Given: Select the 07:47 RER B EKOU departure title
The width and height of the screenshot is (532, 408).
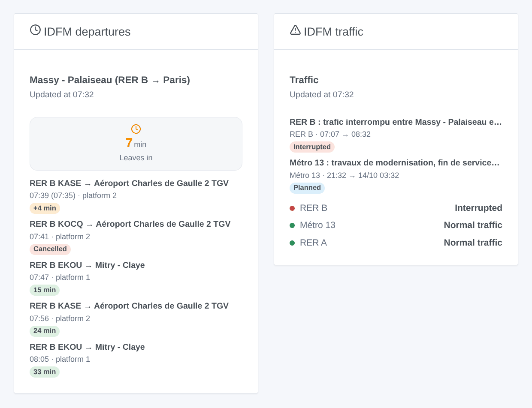Looking at the screenshot, I should coord(87,265).
